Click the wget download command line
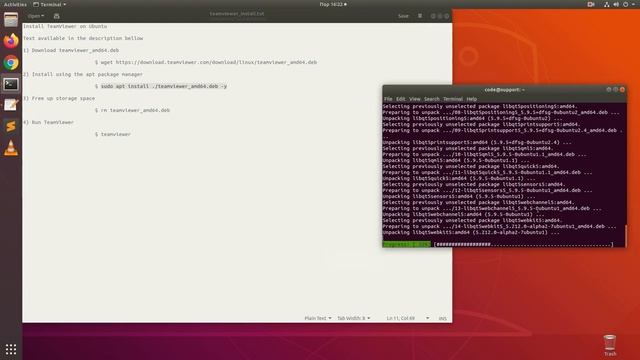Viewport: 640px width, 360px height. click(x=206, y=62)
